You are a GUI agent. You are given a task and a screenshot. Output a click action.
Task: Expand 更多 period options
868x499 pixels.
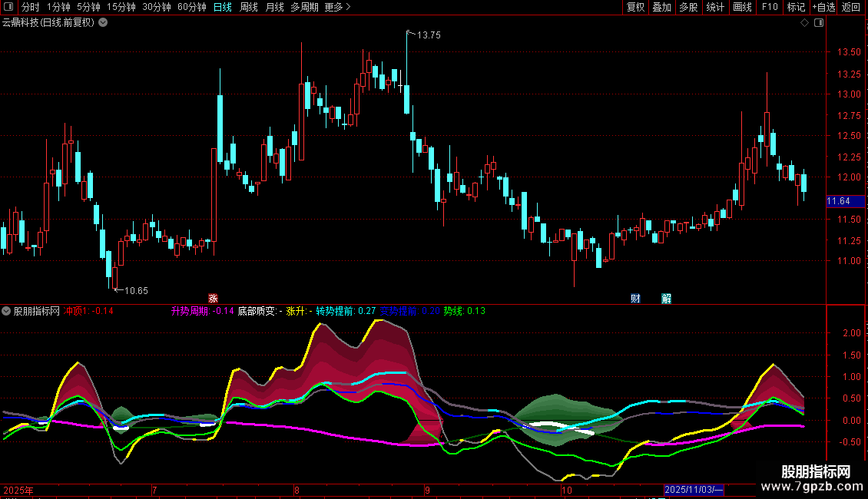[x=337, y=7]
